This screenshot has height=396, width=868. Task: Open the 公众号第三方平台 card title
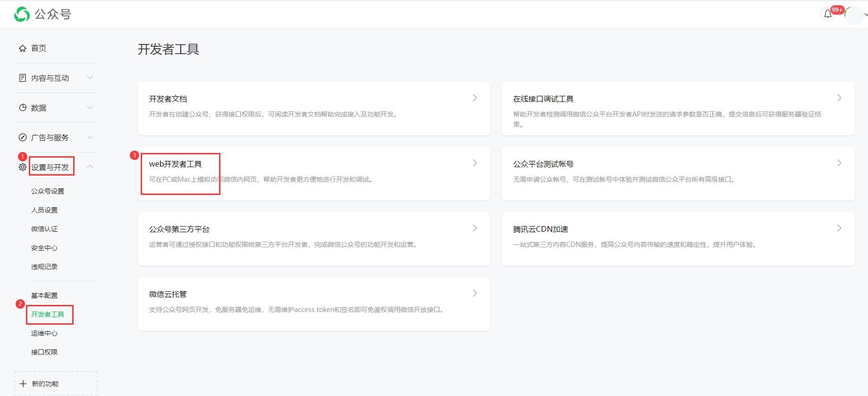(179, 229)
